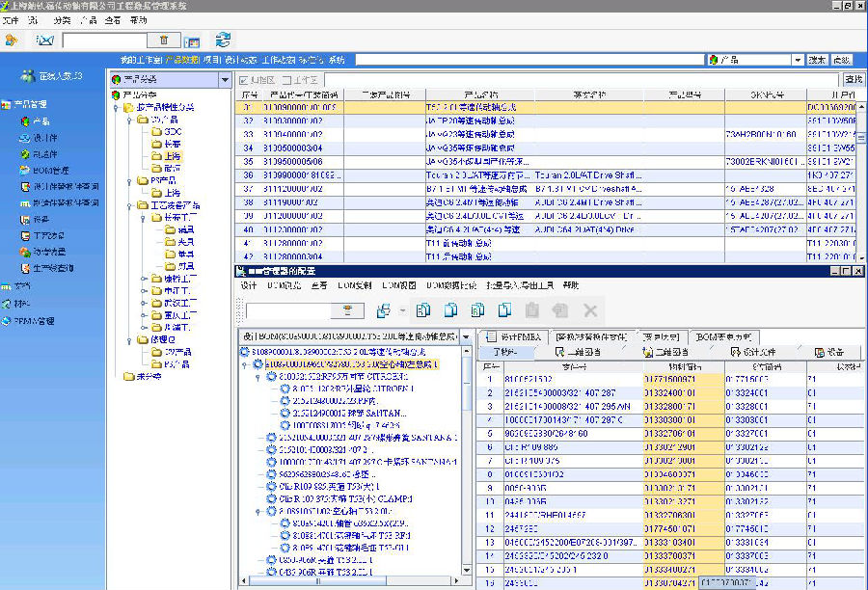
Task: Open the envelope mail icon in toolbar
Action: 44,40
